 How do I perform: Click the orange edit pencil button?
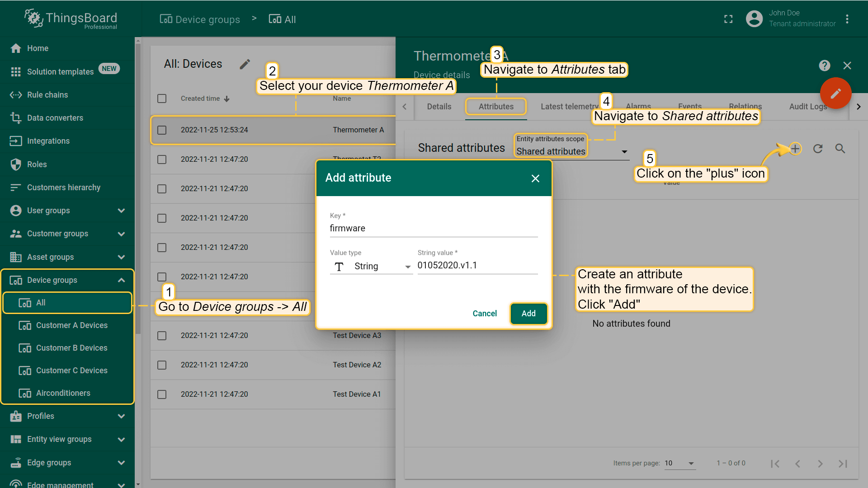(835, 94)
